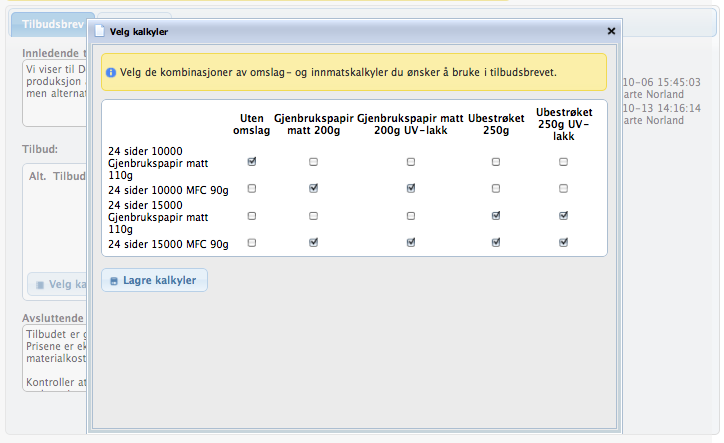Click the document icon in dialog title

(99, 32)
